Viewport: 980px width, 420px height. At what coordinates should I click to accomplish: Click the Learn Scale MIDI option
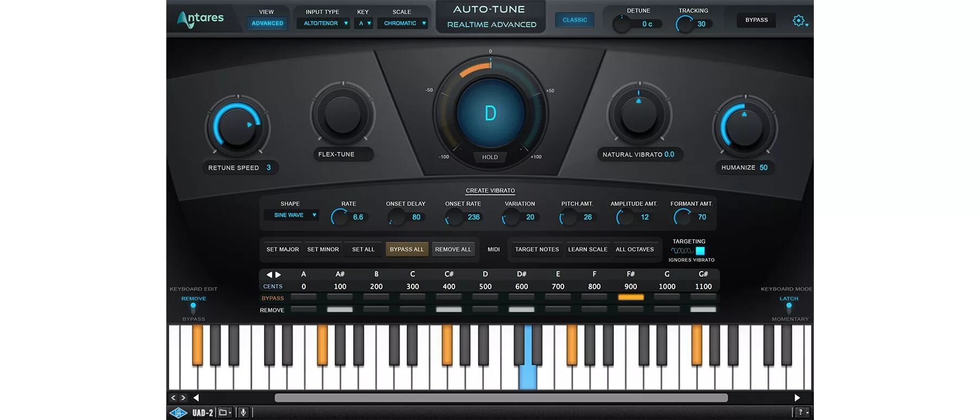click(587, 249)
